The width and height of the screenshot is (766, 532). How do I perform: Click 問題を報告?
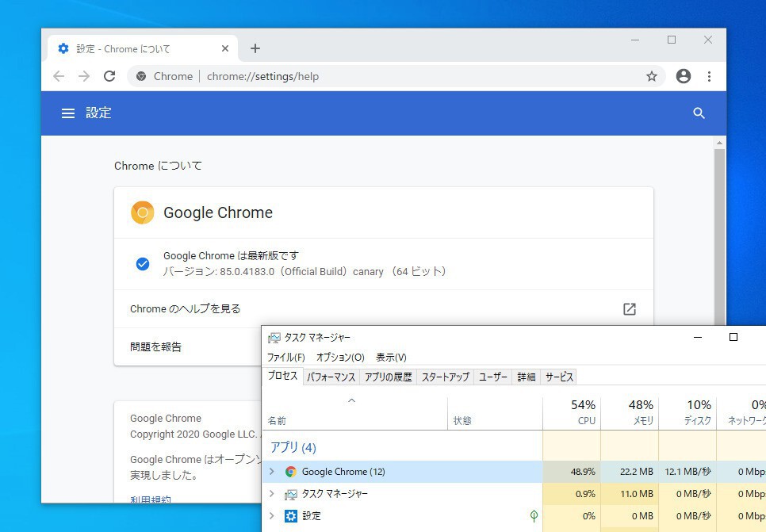156,346
